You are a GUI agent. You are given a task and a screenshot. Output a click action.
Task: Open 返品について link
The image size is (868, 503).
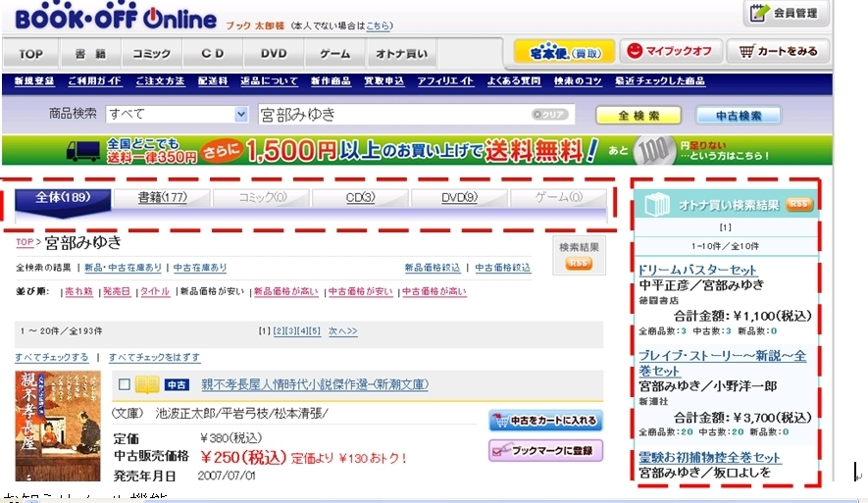point(269,80)
